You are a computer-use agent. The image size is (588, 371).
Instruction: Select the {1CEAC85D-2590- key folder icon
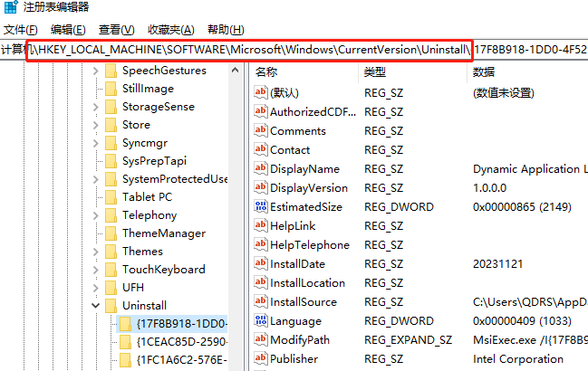[x=125, y=342]
